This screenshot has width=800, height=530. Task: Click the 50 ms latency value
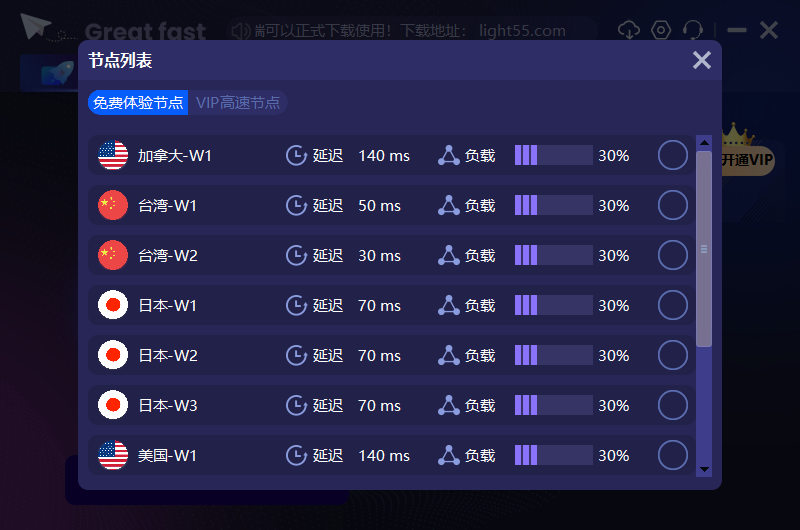pyautogui.click(x=379, y=206)
